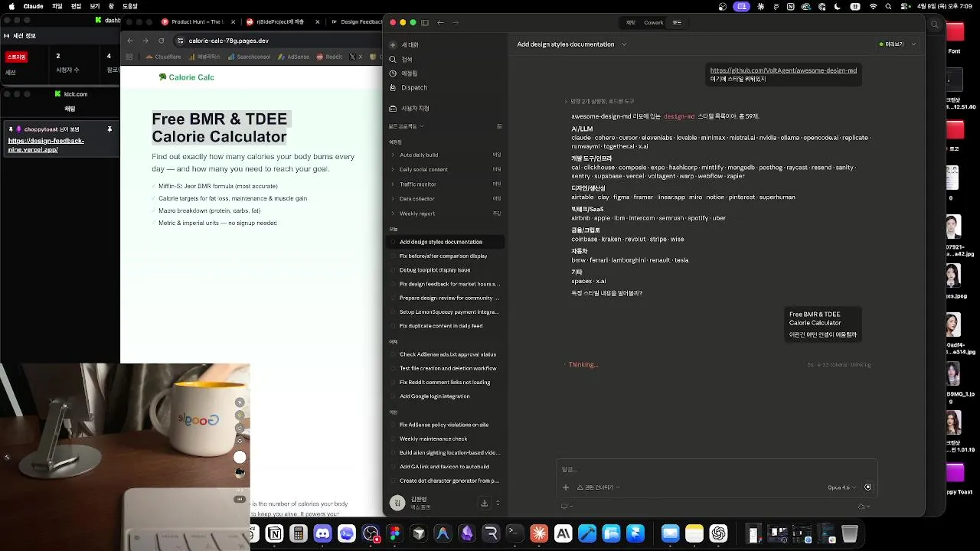Open Figma from the Dock
This screenshot has height=551, width=980.
tap(394, 534)
